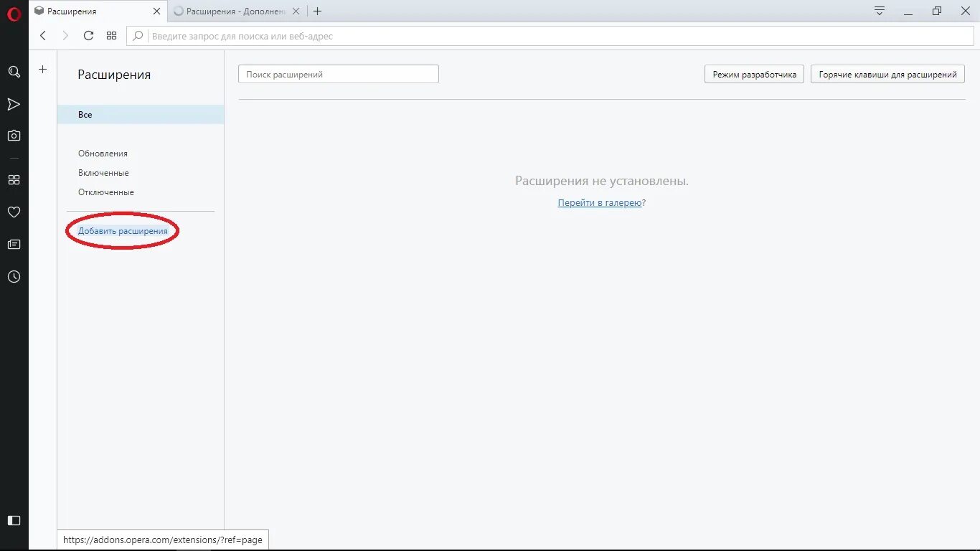The height and width of the screenshot is (551, 980).
Task: Take a snapshot with the camera icon
Action: (14, 136)
